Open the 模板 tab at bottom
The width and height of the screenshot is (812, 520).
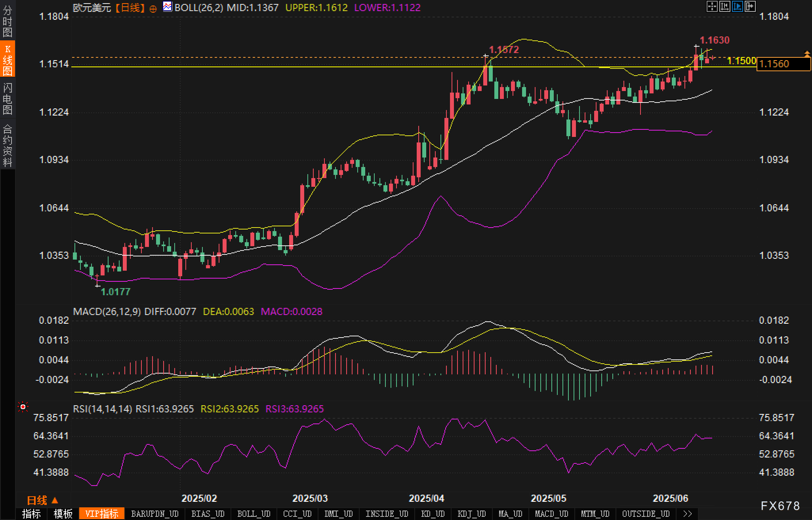click(x=63, y=514)
